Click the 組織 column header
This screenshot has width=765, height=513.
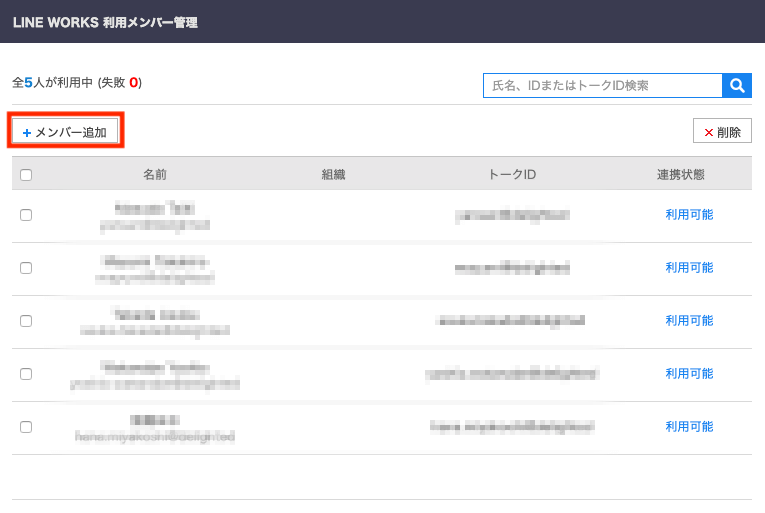point(333,175)
